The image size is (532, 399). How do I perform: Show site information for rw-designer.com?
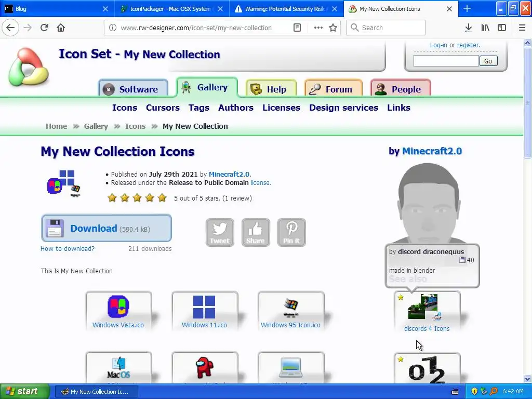point(113,28)
